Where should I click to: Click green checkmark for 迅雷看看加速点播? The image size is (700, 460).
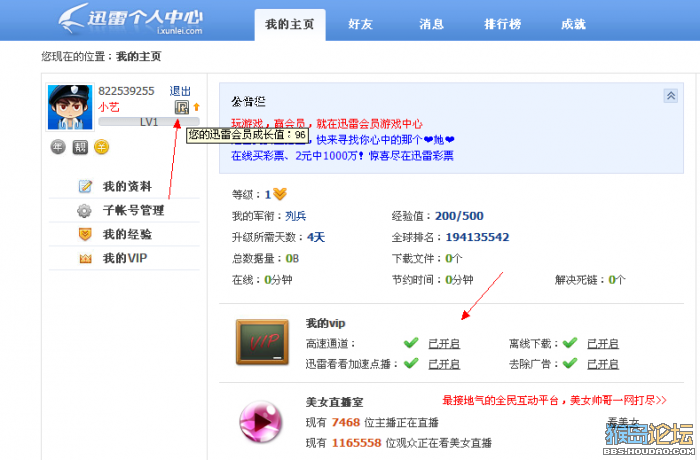(x=411, y=363)
